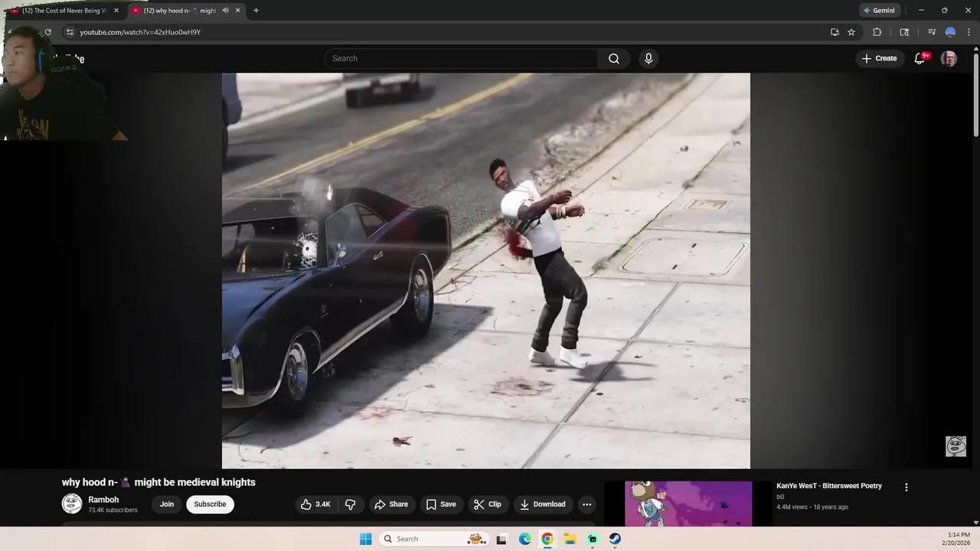The image size is (980, 551).
Task: Open the more actions ellipsis beside Download
Action: 586,504
